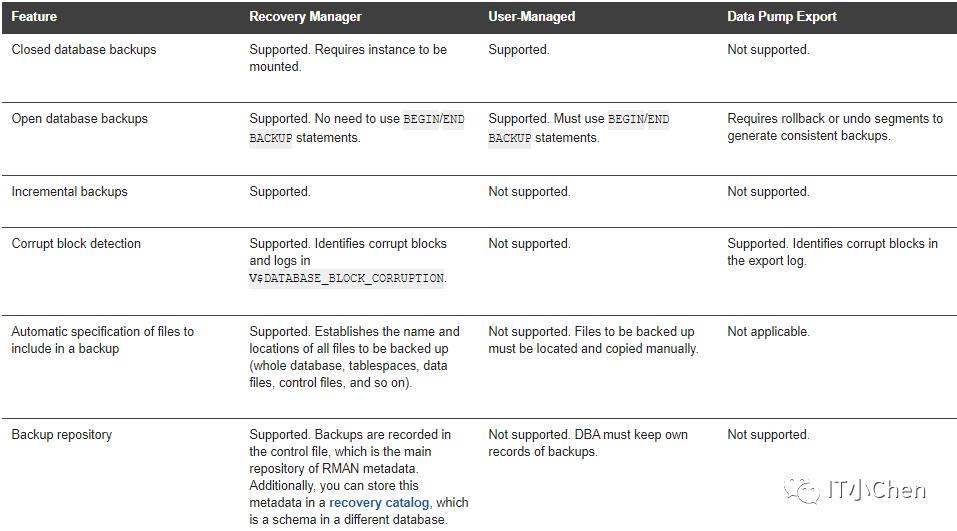Select the Recovery Manager column header
This screenshot has height=531, width=957.
click(305, 17)
